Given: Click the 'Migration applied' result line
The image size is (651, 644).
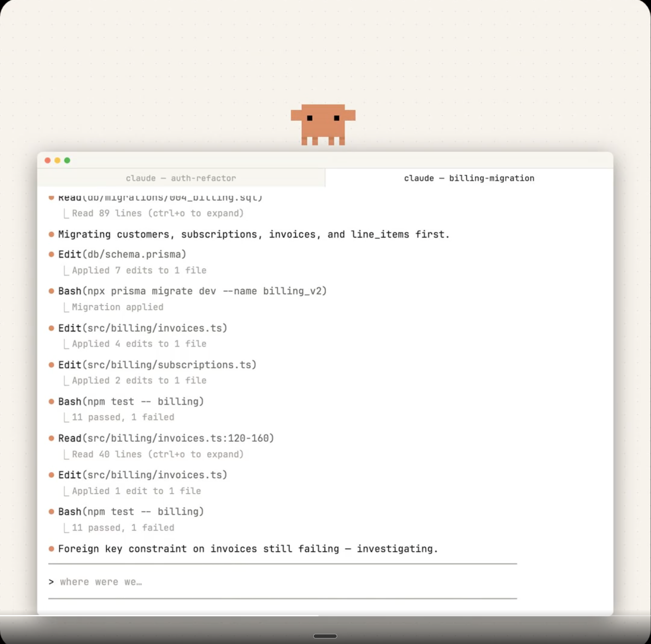Looking at the screenshot, I should tap(118, 307).
